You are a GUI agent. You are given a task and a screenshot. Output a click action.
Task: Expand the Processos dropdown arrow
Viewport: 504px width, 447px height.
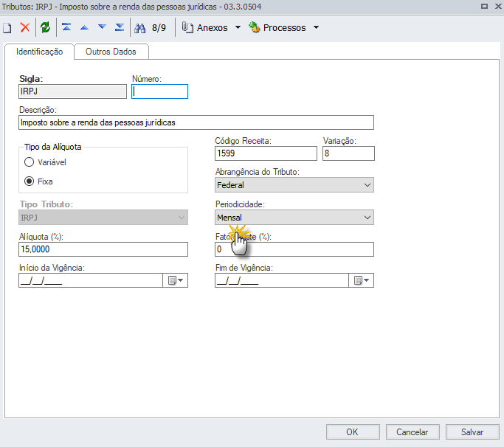(317, 27)
